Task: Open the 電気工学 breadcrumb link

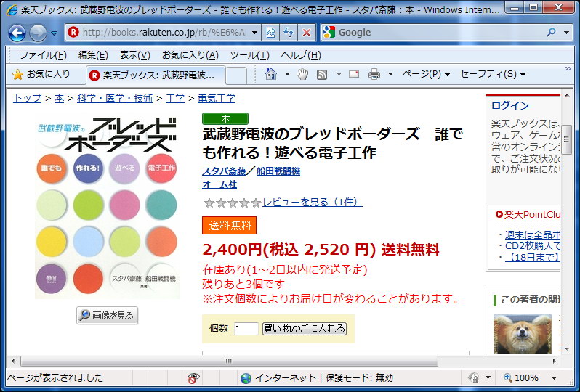Action: 217,98
